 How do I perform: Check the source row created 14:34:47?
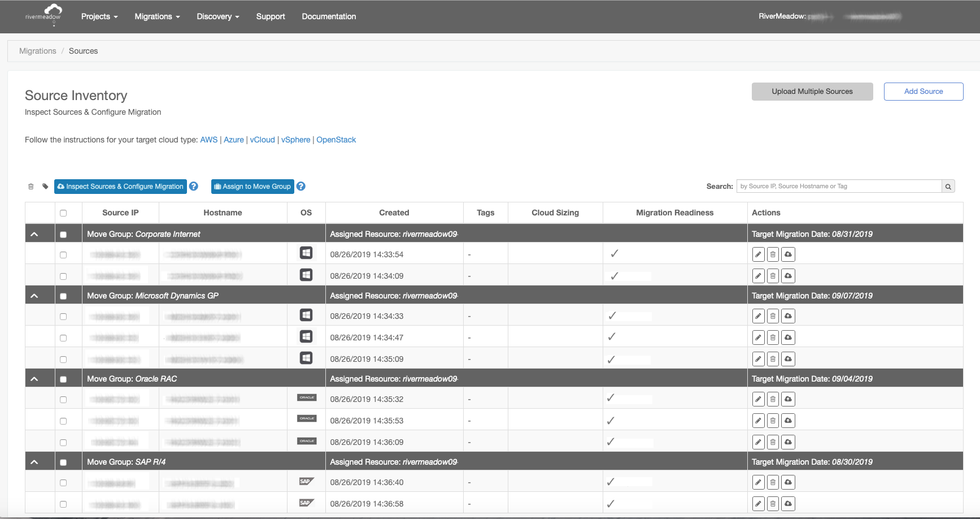pyautogui.click(x=63, y=338)
